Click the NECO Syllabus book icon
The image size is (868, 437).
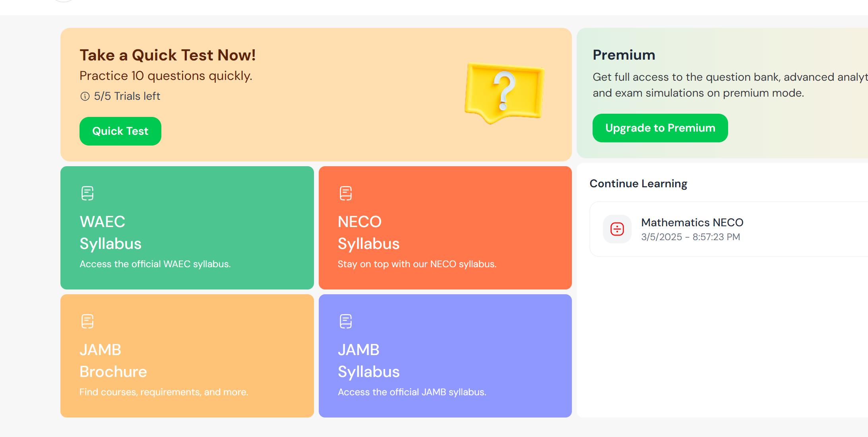pos(345,194)
